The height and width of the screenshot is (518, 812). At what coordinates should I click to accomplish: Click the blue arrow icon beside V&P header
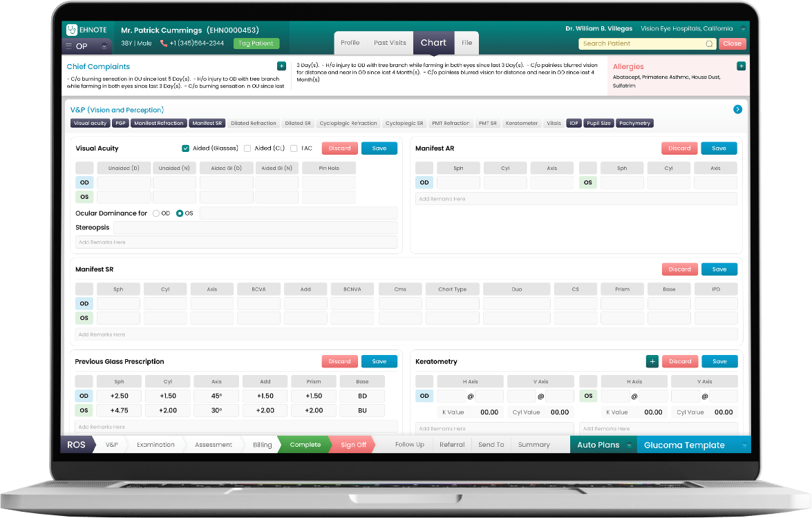(737, 109)
